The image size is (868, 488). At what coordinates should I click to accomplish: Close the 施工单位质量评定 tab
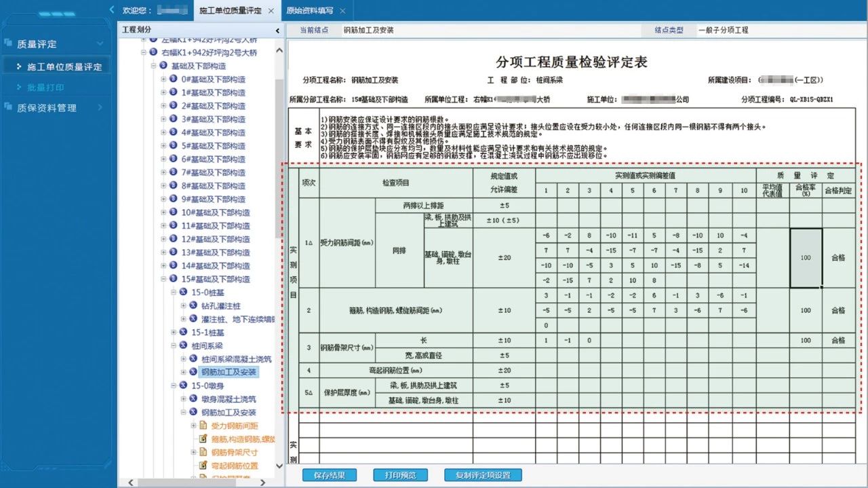pos(271,11)
